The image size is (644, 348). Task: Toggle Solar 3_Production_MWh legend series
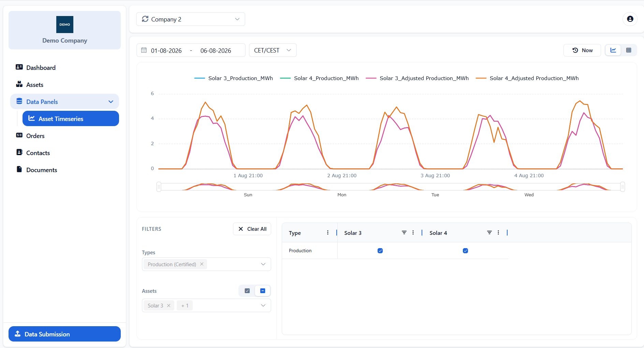[x=234, y=78]
